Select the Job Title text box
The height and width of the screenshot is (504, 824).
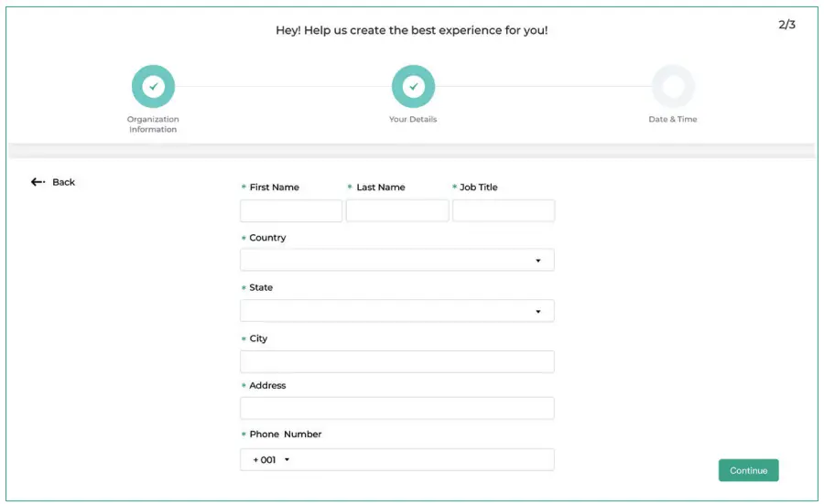pos(504,211)
